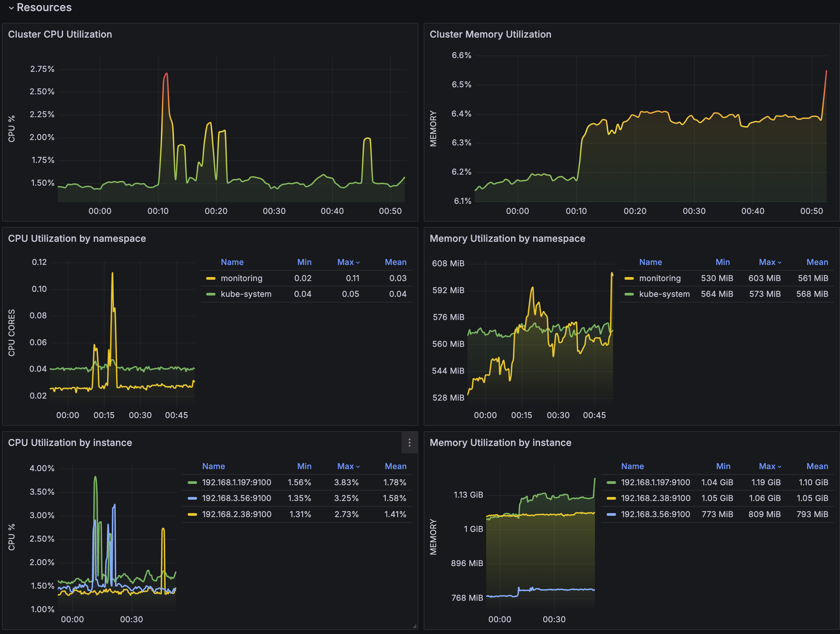Click yellow swatch for 192.168.2.38:9100 memory series
This screenshot has width=840, height=634.
click(x=611, y=498)
